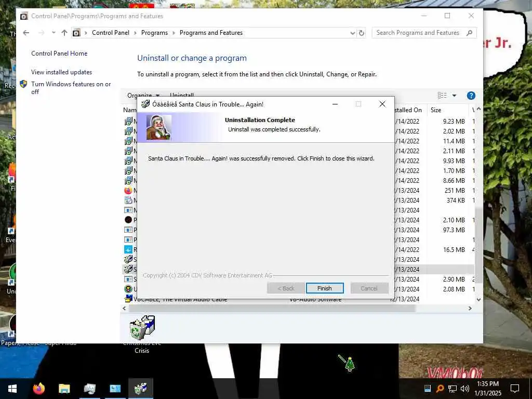Click the black circle program icon in list

128,220
